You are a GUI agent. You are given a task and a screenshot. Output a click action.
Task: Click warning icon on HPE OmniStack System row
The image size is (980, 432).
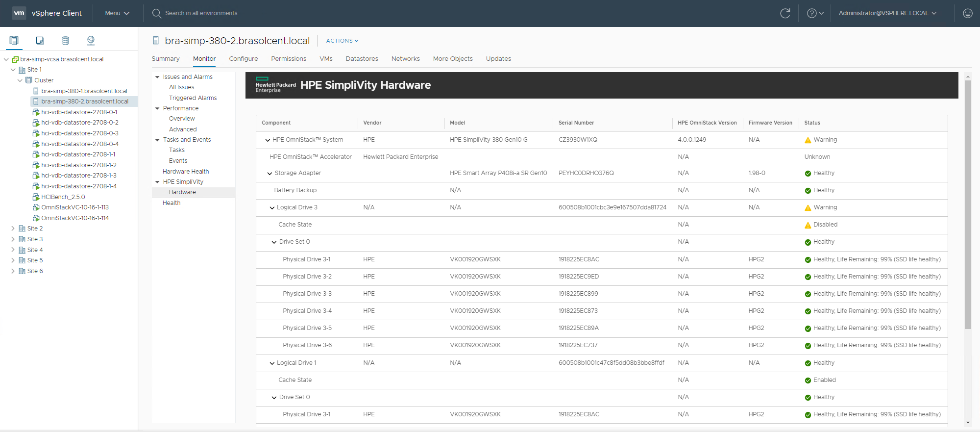pos(808,140)
